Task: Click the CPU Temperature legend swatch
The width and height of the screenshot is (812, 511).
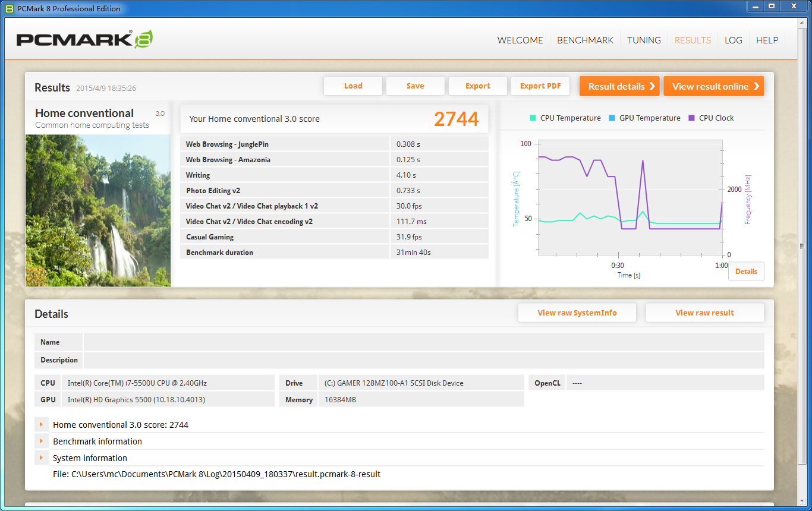Action: [533, 118]
